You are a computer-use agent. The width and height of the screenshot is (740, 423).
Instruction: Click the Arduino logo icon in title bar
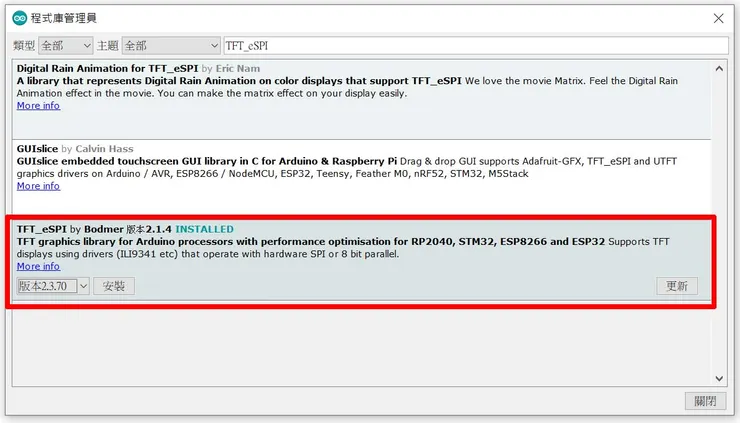pos(19,18)
